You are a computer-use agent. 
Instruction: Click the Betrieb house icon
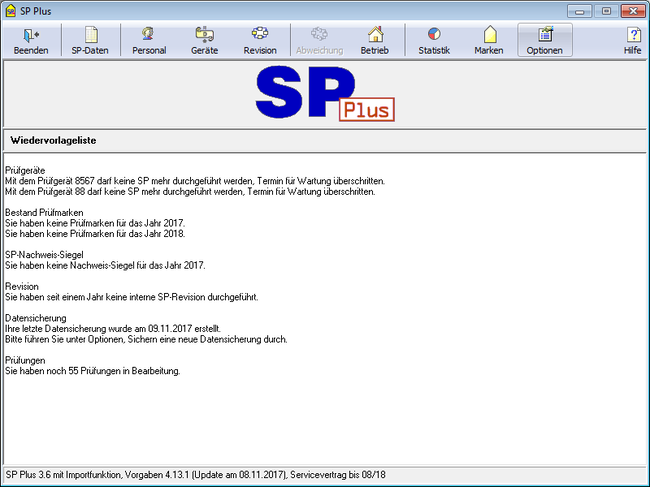point(375,35)
